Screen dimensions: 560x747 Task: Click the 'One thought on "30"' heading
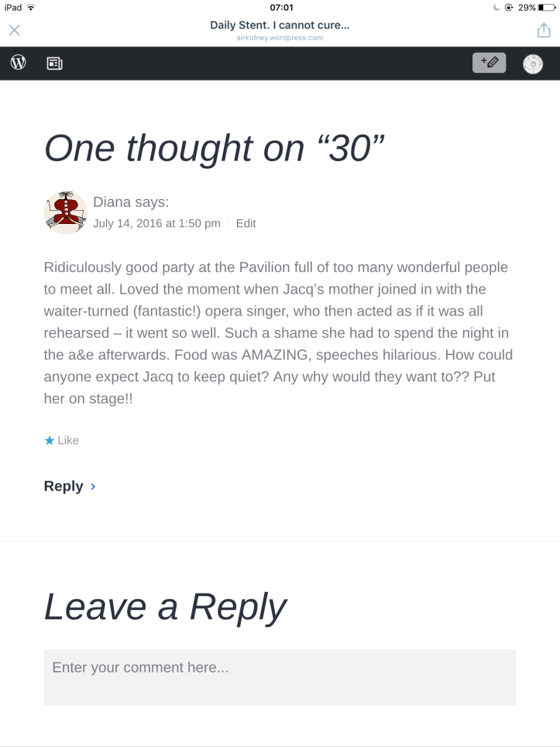215,146
